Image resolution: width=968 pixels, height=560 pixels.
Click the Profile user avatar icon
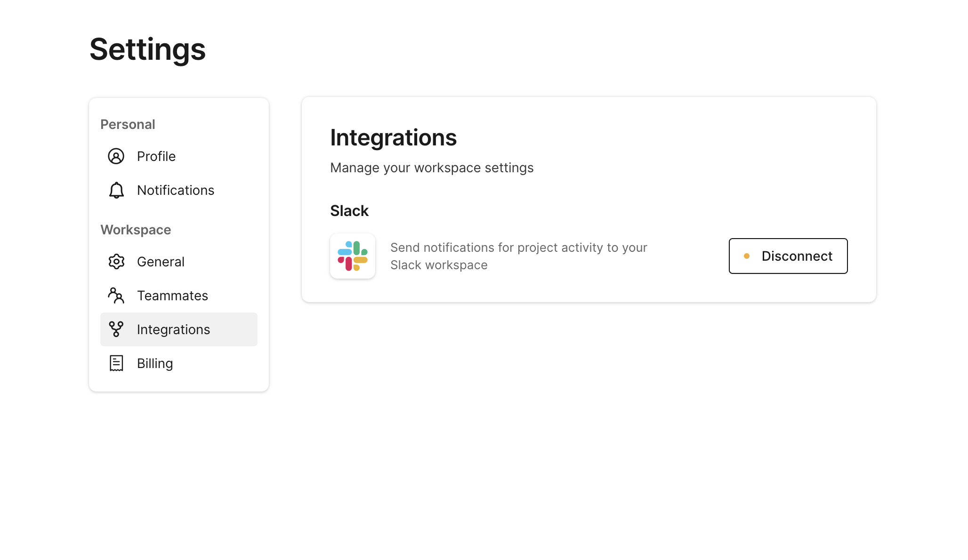[116, 156]
